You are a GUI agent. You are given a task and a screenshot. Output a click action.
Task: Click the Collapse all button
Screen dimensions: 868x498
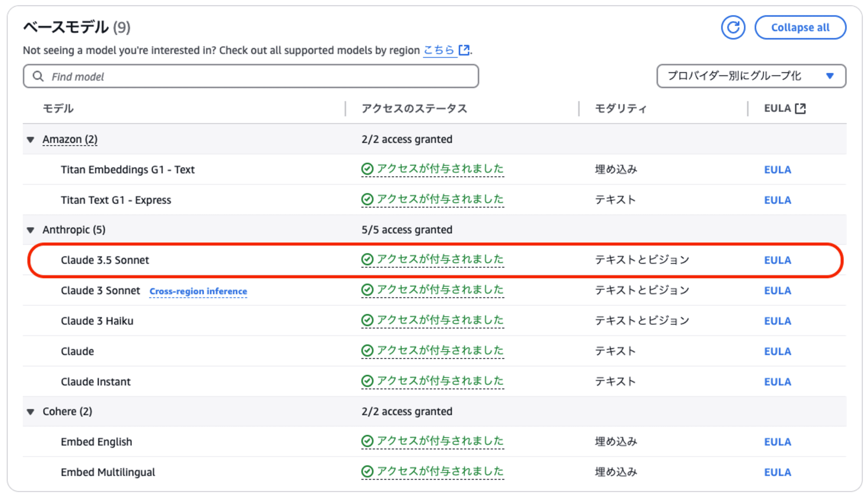(x=800, y=27)
